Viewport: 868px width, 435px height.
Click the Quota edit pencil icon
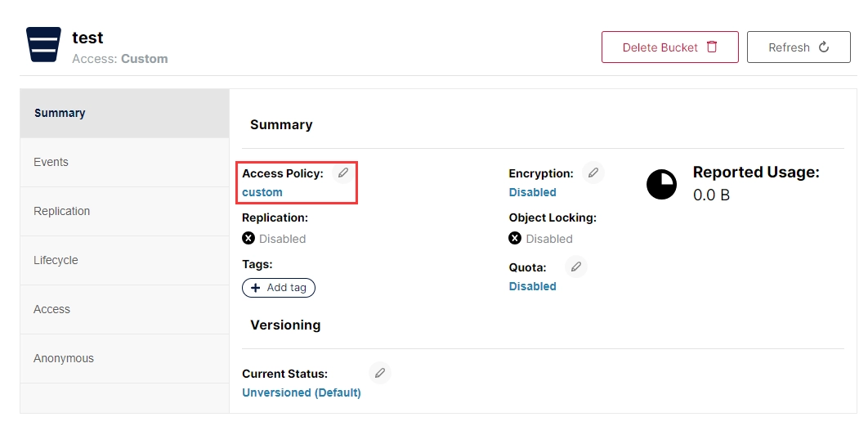tap(576, 267)
